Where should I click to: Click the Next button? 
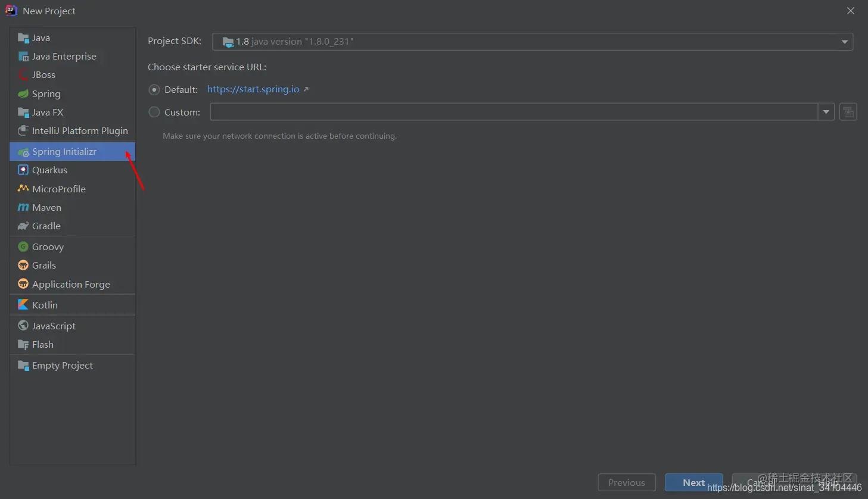(694, 483)
